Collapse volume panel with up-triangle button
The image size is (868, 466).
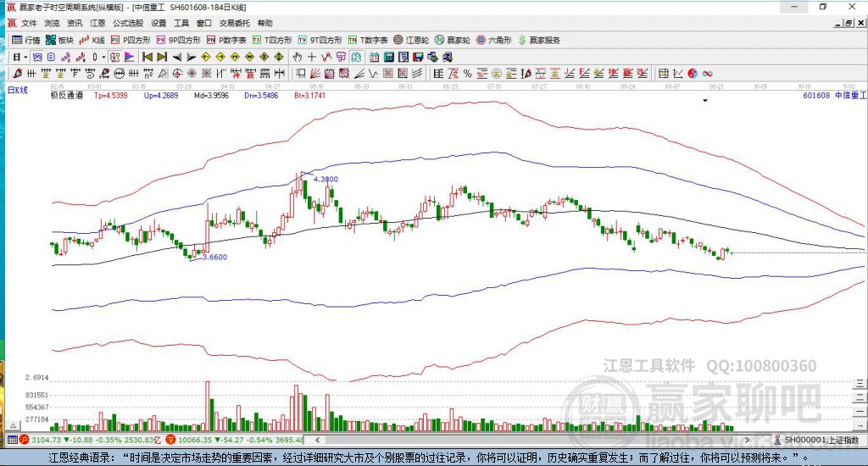[14, 425]
